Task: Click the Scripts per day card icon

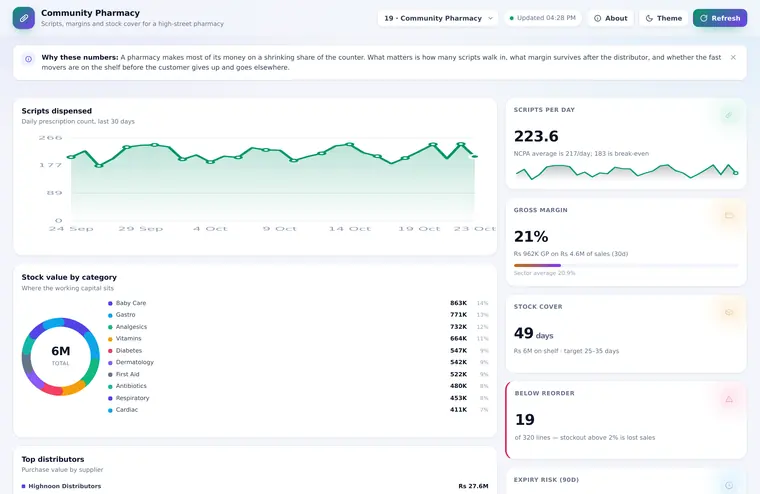Action: click(728, 115)
